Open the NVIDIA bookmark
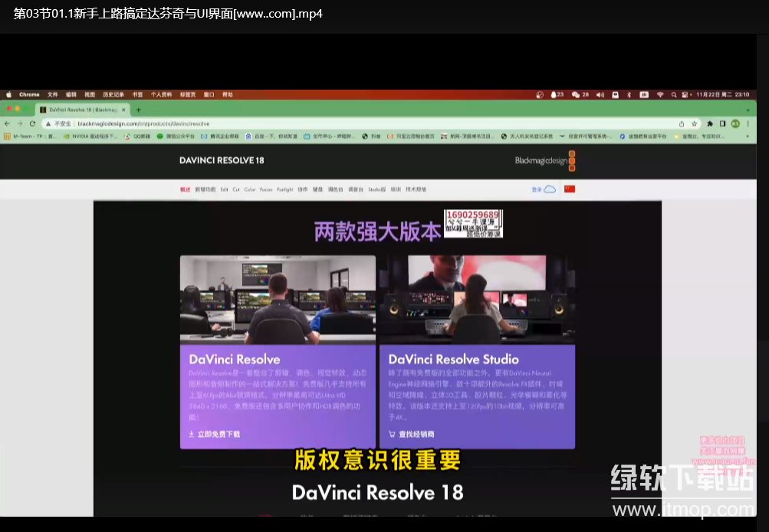The image size is (769, 532). 90,136
